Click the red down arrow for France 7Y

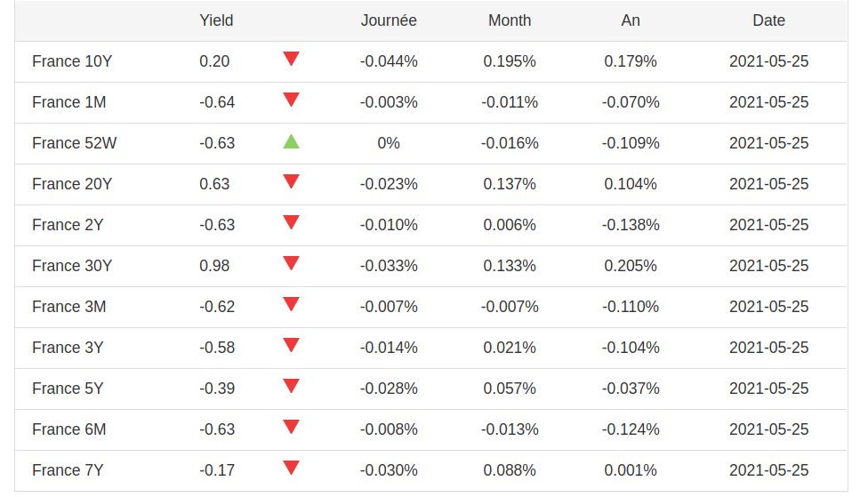pyautogui.click(x=291, y=469)
